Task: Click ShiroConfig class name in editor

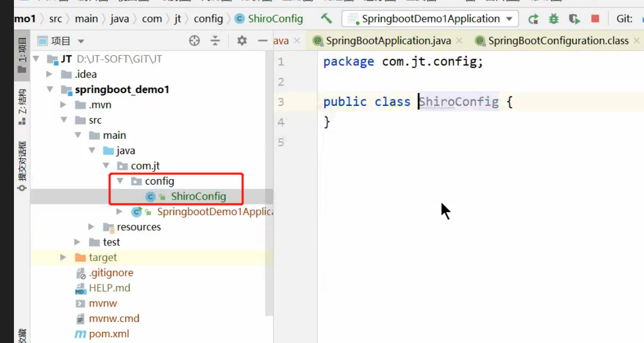Action: coord(458,102)
